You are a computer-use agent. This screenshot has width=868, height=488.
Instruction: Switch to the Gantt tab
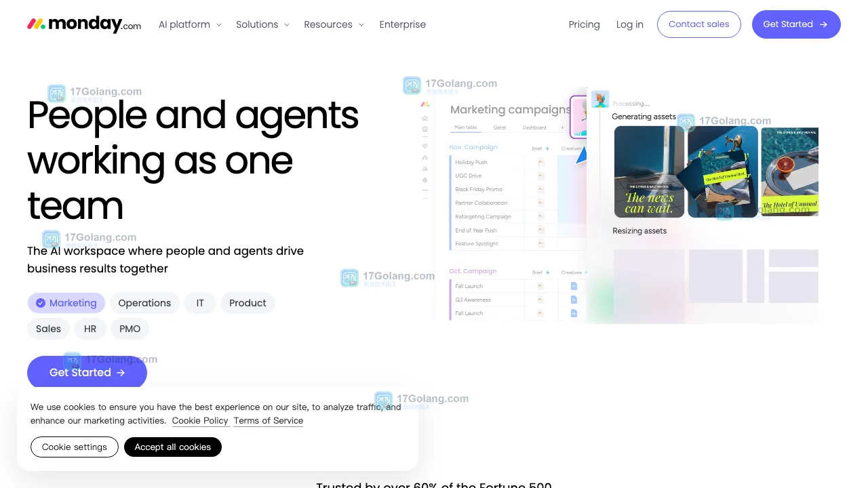point(500,127)
